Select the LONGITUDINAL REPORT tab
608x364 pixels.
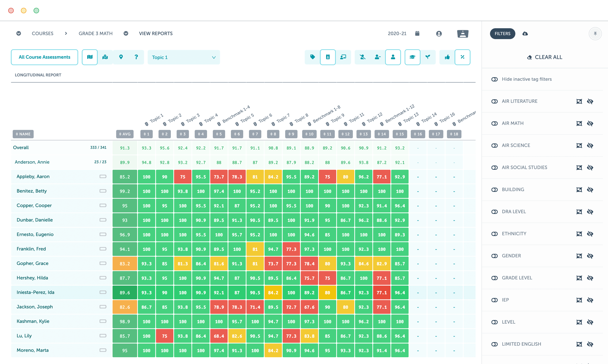click(38, 75)
